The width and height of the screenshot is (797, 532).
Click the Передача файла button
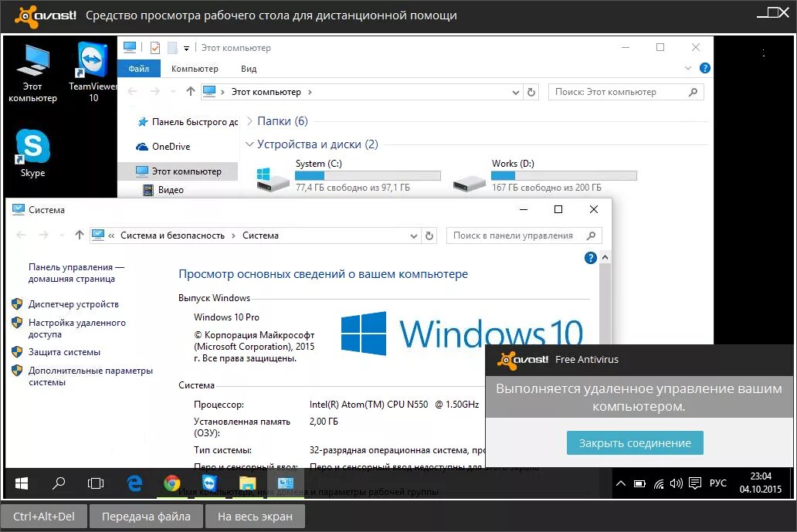tap(146, 516)
